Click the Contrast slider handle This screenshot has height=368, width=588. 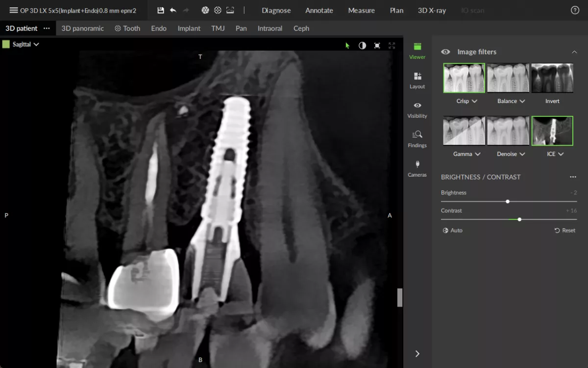pos(519,219)
